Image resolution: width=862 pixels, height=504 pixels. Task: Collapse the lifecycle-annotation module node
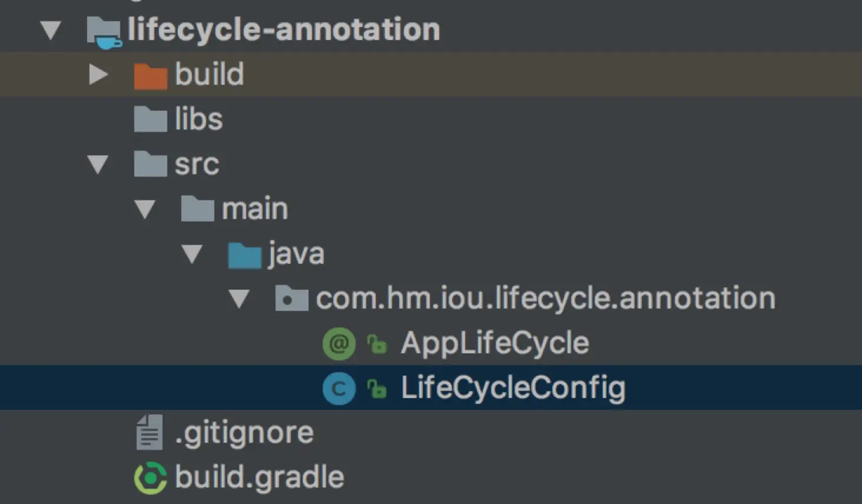point(51,30)
